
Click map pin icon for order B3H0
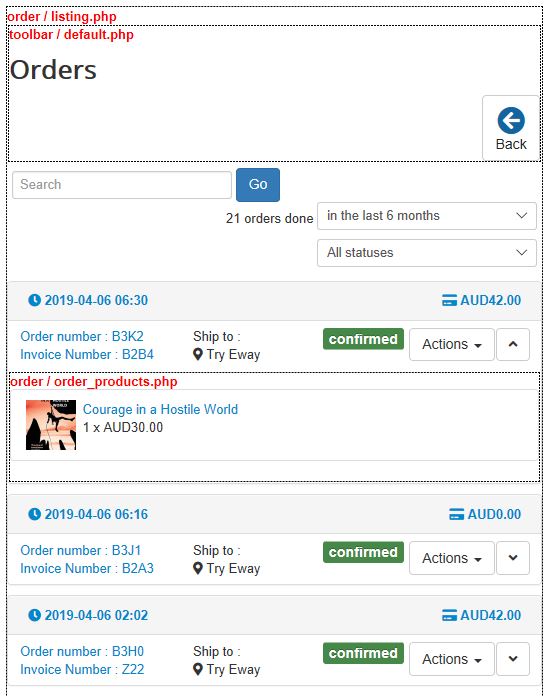coord(198,669)
